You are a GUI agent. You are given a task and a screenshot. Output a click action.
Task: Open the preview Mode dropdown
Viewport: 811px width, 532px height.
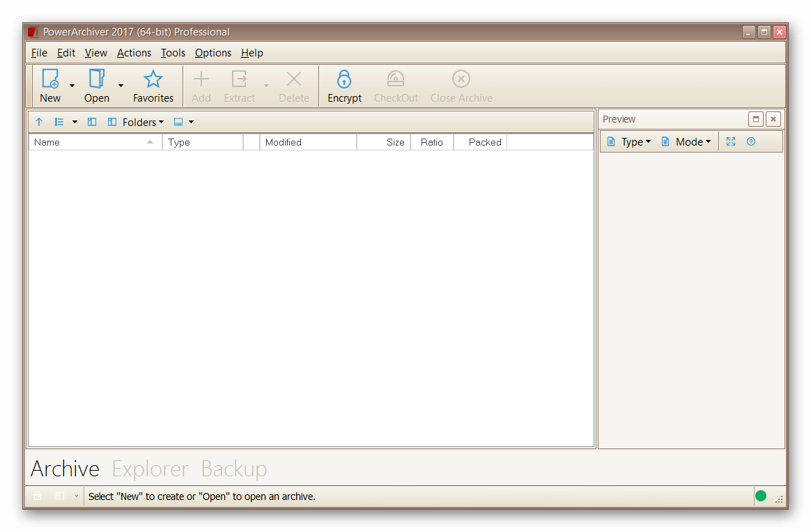686,141
